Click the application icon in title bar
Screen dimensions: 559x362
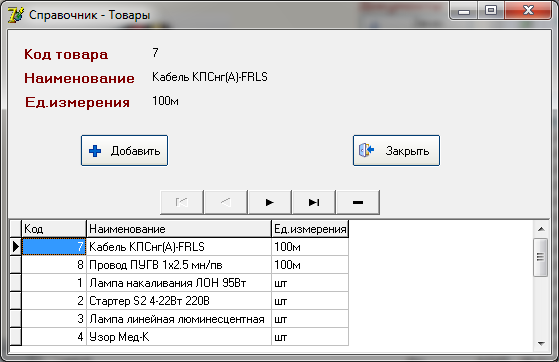[x=16, y=15]
